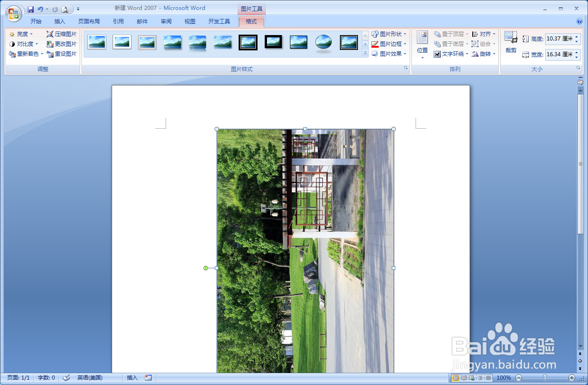Increase height with the spinner up arrow
588x385 pixels.
[x=576, y=37]
